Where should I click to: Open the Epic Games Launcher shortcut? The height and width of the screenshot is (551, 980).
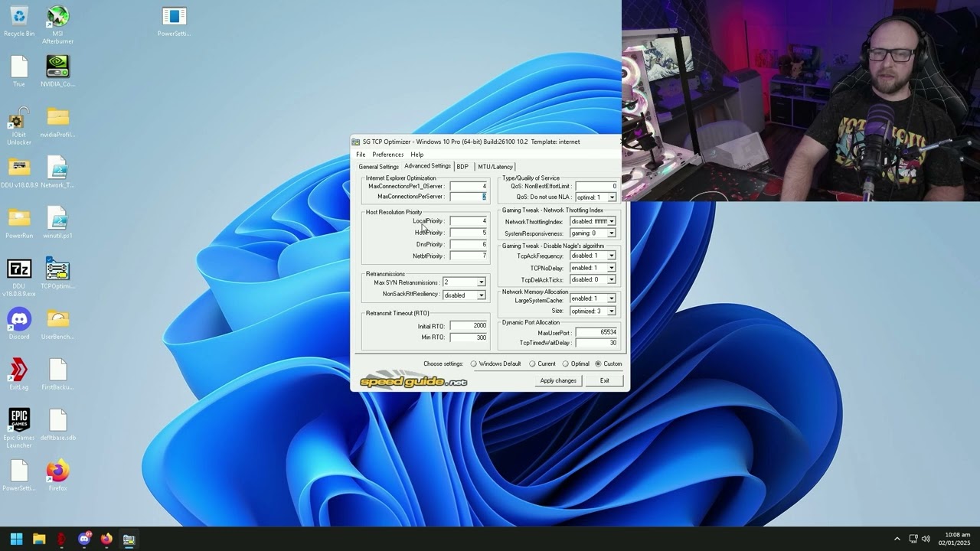19,429
